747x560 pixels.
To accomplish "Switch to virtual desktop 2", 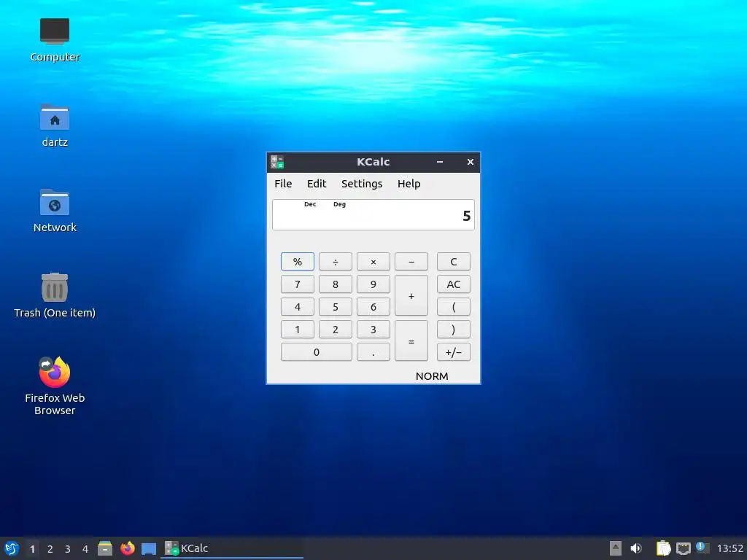I will point(50,549).
